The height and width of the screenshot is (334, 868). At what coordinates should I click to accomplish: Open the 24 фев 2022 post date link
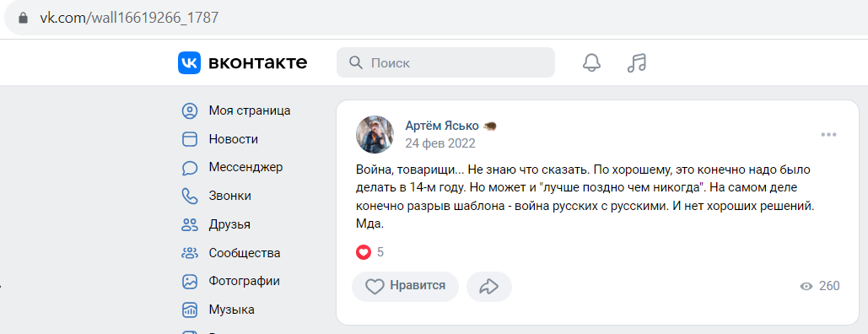pyautogui.click(x=440, y=143)
